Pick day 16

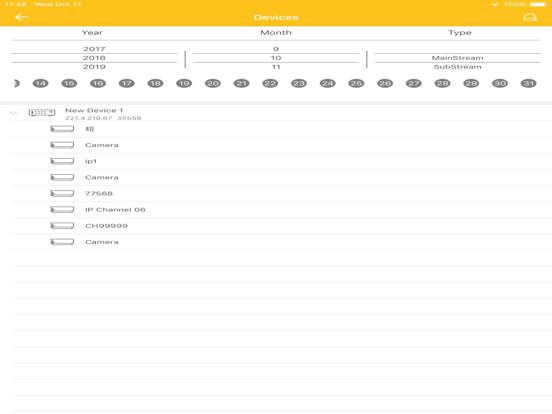[x=98, y=83]
